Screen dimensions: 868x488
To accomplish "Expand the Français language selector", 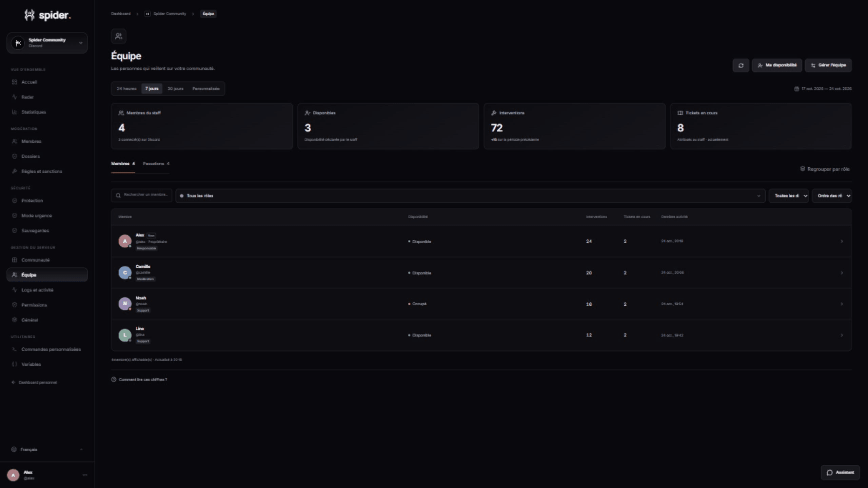I will click(47, 449).
